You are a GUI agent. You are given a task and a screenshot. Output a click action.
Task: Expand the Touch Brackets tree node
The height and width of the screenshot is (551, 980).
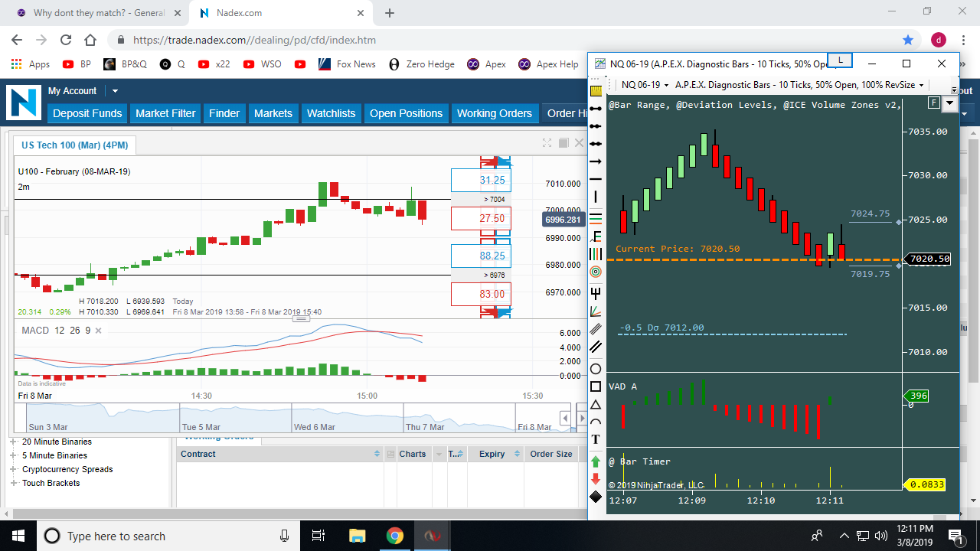(14, 484)
